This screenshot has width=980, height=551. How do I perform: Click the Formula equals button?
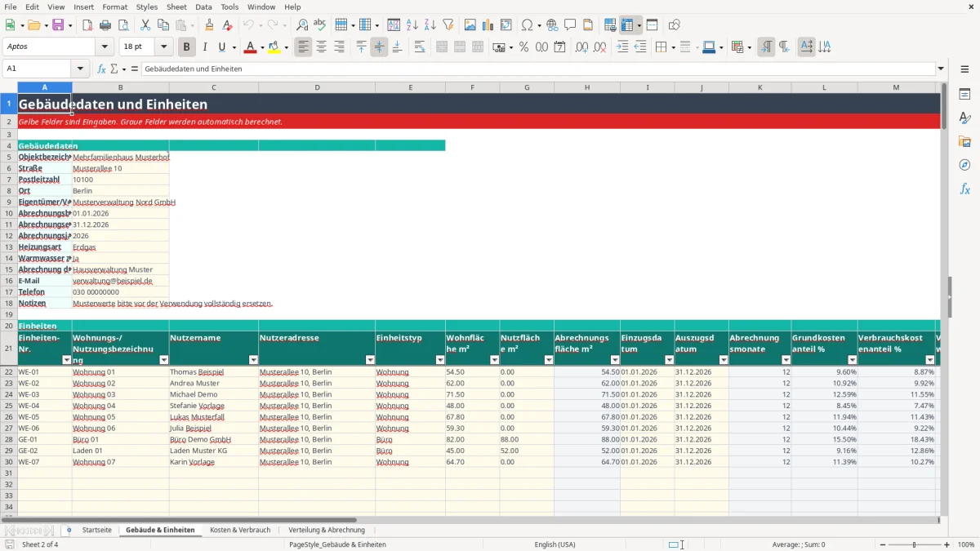tap(135, 69)
